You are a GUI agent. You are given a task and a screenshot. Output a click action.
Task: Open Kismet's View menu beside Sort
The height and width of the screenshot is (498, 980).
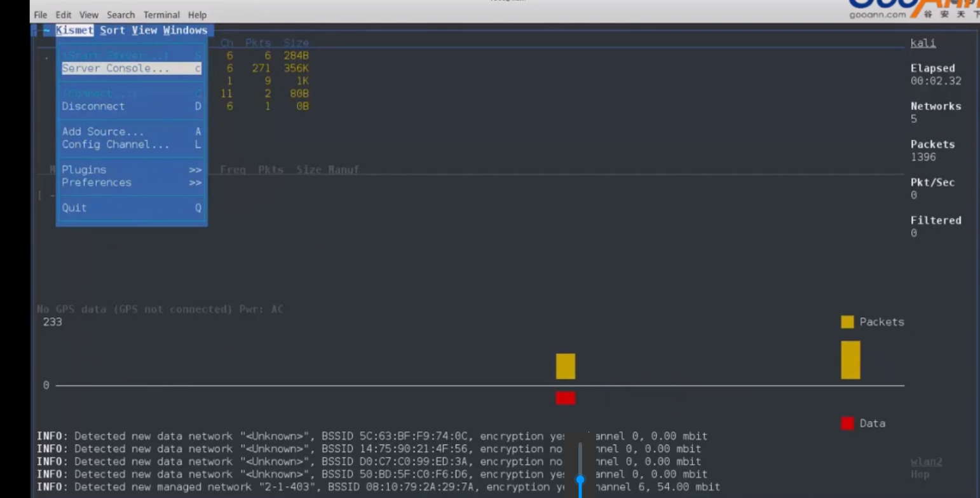coord(144,31)
